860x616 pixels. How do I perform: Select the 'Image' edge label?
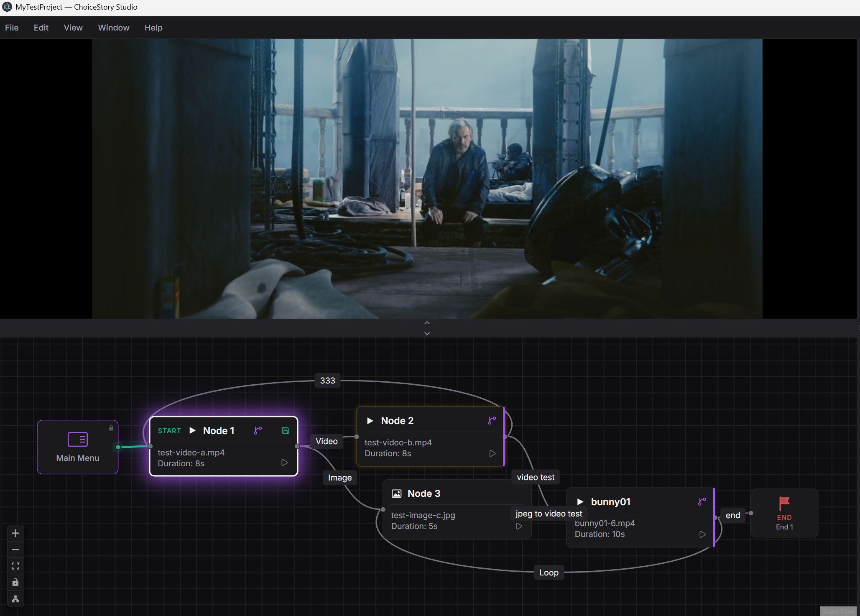pos(340,478)
